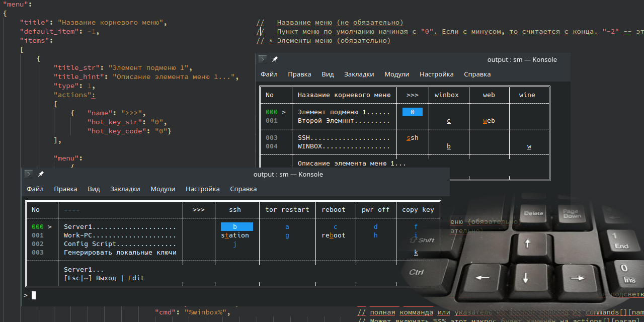Open Справка menu in the back Konsole window
Screen dimensions: 644x322
point(477,74)
